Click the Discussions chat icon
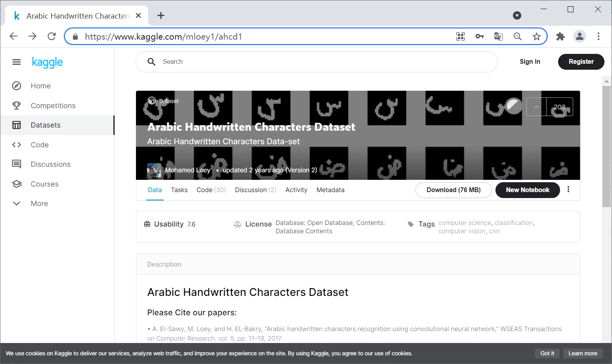Viewport: 612px width, 364px height. pyautogui.click(x=16, y=164)
